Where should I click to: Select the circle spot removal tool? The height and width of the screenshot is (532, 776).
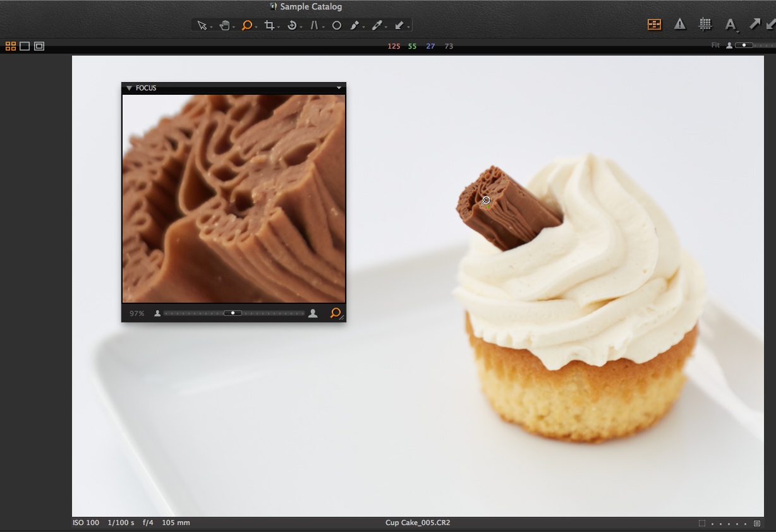tap(337, 25)
